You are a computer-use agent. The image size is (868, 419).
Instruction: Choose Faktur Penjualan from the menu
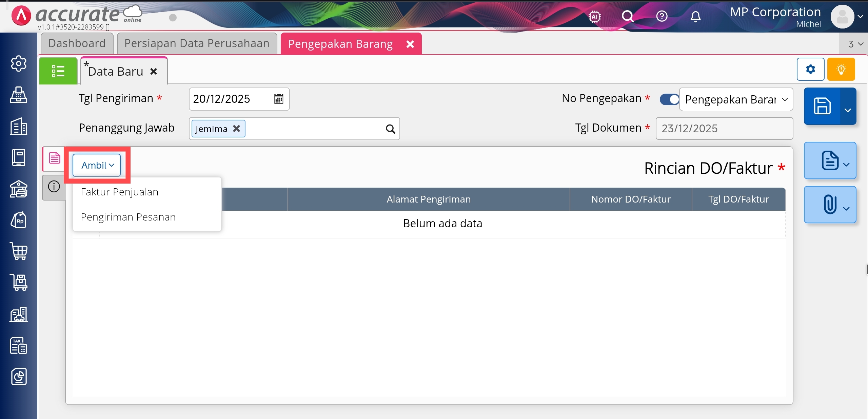[x=120, y=192]
